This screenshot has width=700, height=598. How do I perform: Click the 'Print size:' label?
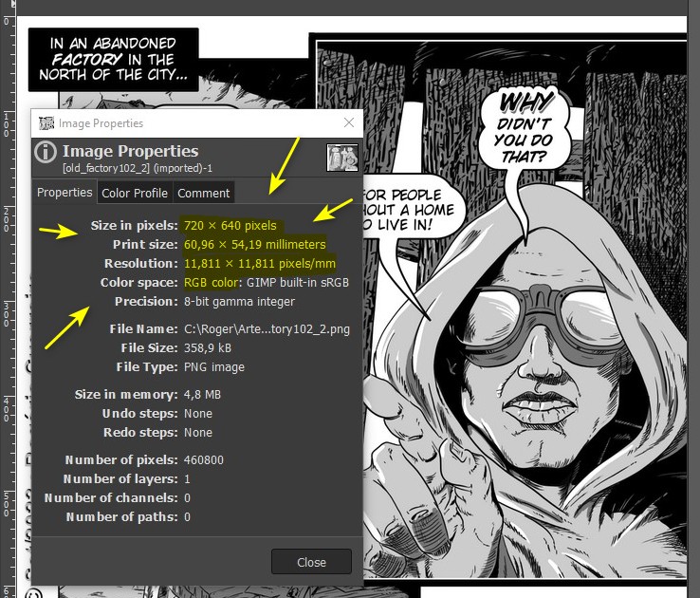click(x=145, y=245)
